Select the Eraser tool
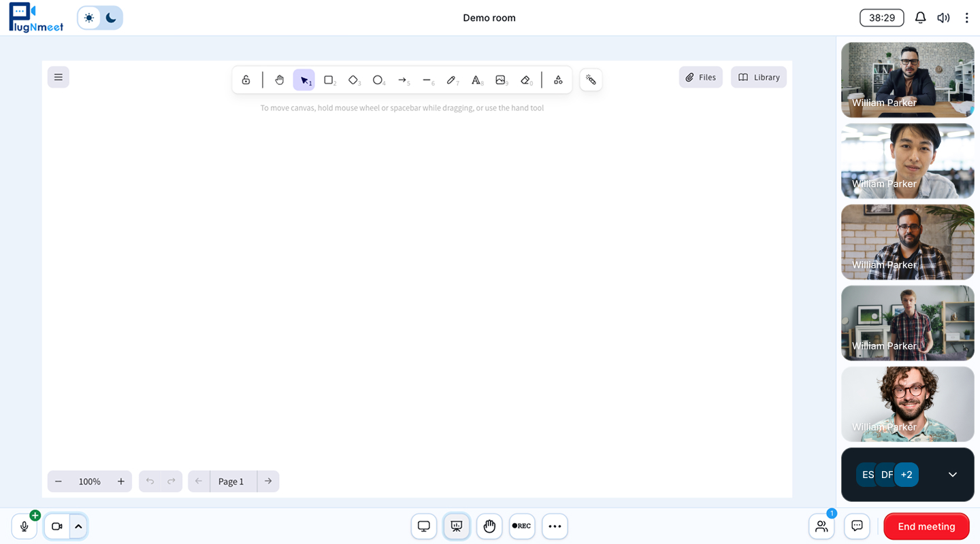The width and height of the screenshot is (980, 544). pyautogui.click(x=525, y=80)
